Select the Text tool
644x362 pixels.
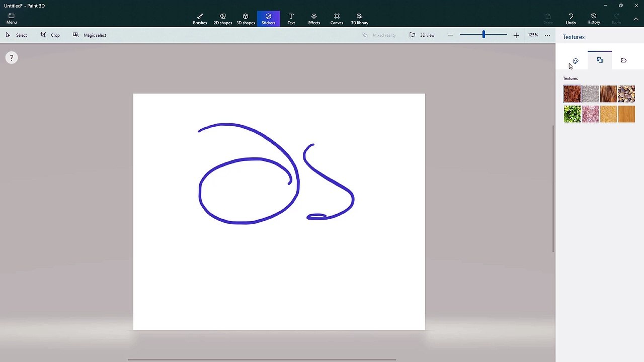pyautogui.click(x=291, y=19)
